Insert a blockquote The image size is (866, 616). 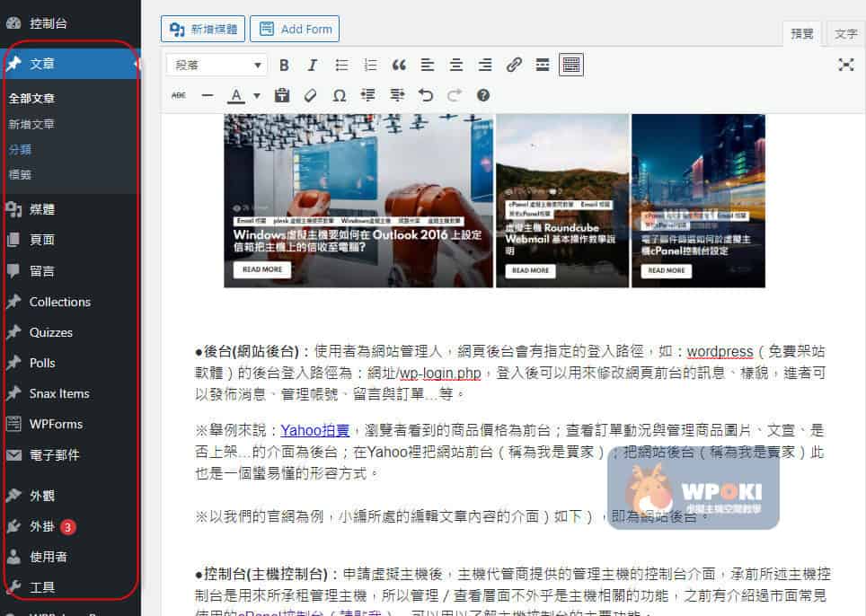(399, 65)
